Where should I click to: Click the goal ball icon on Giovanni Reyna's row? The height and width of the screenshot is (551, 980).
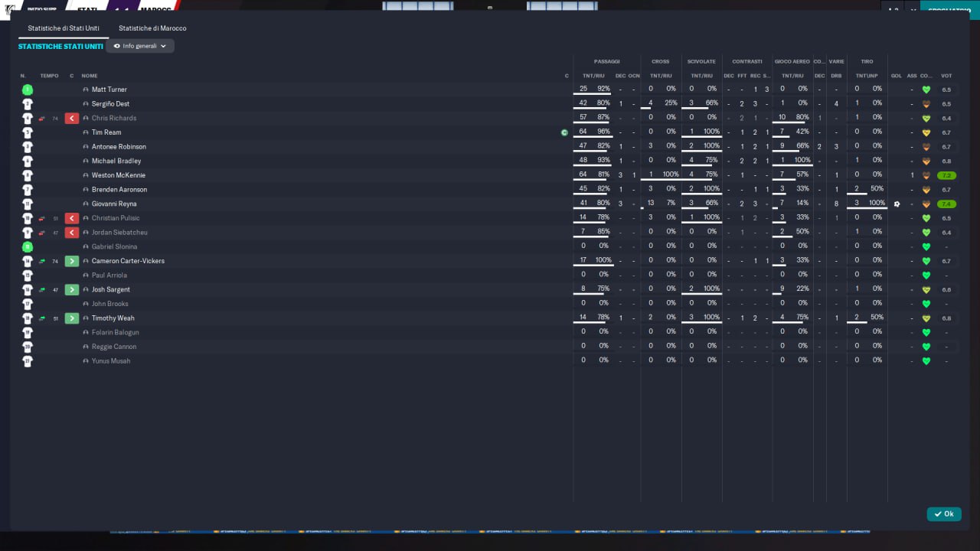[897, 204]
